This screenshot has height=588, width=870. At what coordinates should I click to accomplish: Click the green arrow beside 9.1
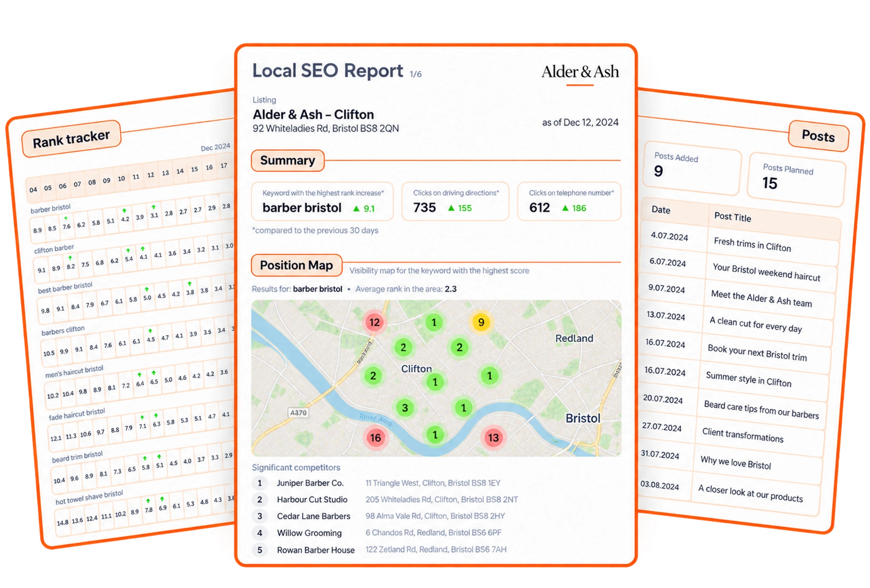pyautogui.click(x=356, y=208)
